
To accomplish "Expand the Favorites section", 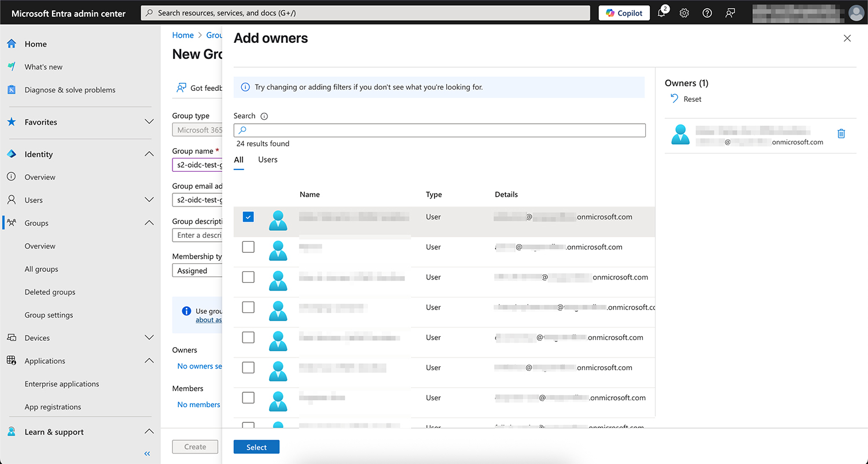I will [x=149, y=122].
